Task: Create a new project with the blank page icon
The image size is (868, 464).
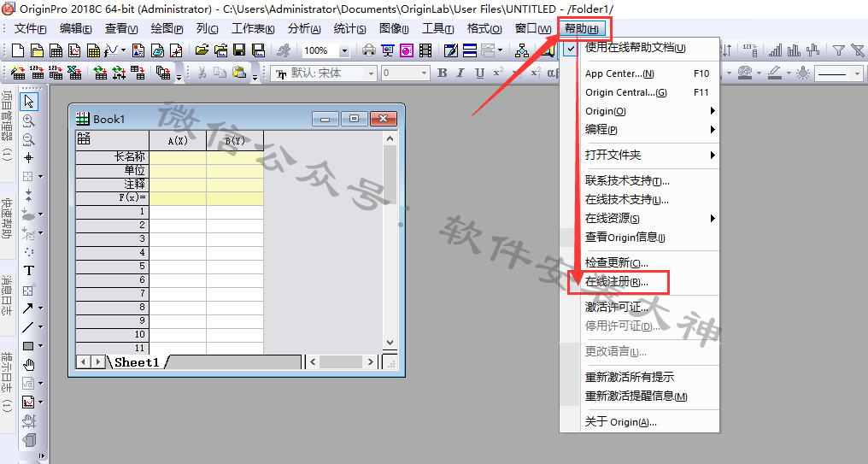Action: pyautogui.click(x=18, y=51)
